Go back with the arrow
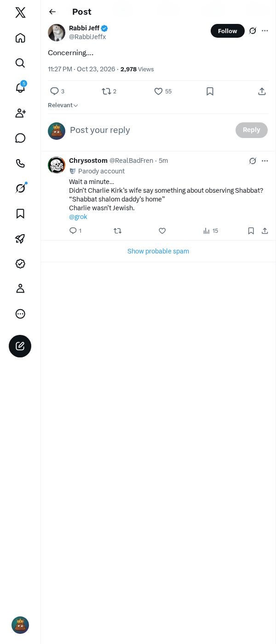 click(x=52, y=12)
